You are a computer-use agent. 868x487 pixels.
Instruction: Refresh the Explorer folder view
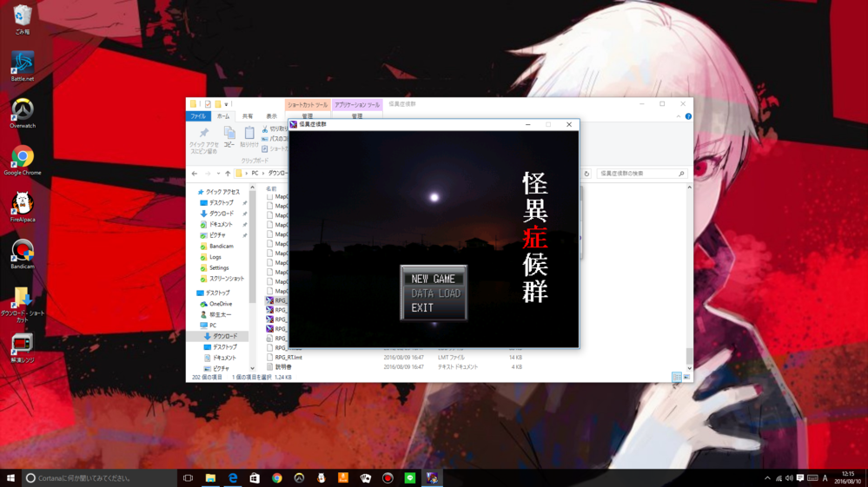click(586, 174)
